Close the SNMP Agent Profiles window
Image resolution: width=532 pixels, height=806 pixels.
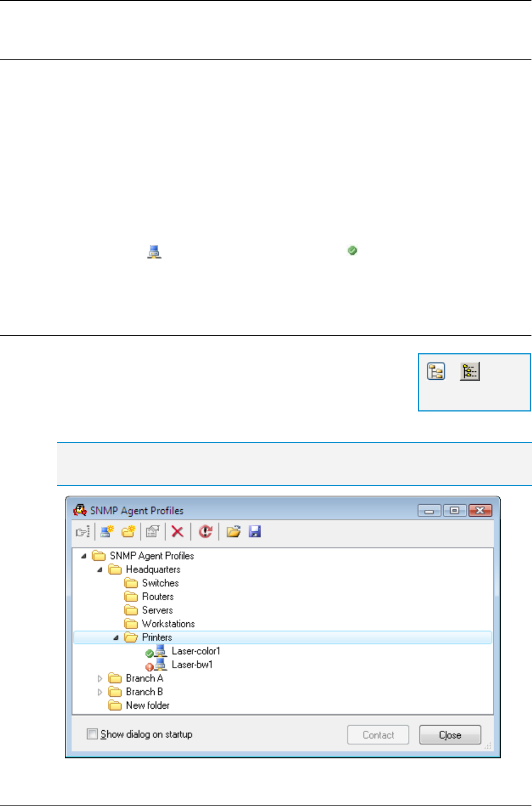pos(479,510)
